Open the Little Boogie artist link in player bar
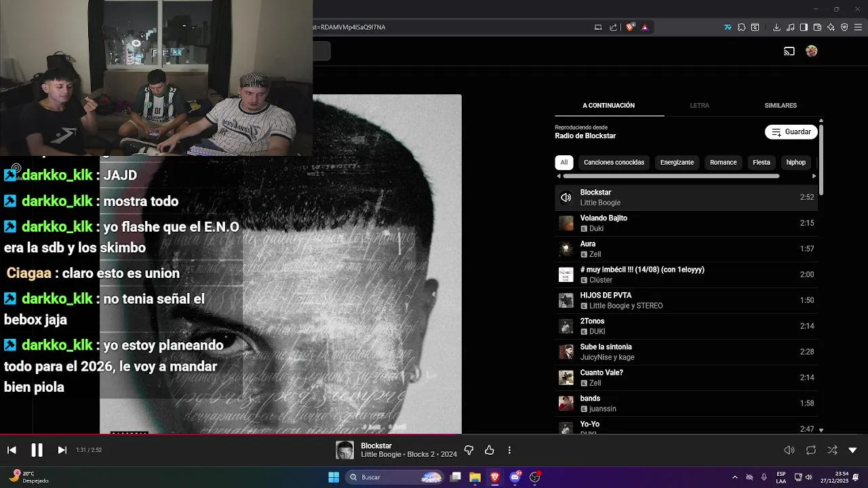Viewport: 868px width, 488px height. point(381,455)
